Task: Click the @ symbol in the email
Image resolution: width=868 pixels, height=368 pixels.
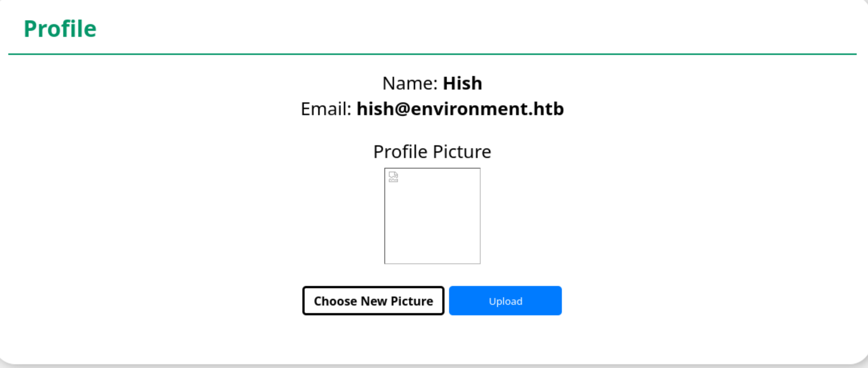Action: pyautogui.click(x=402, y=109)
